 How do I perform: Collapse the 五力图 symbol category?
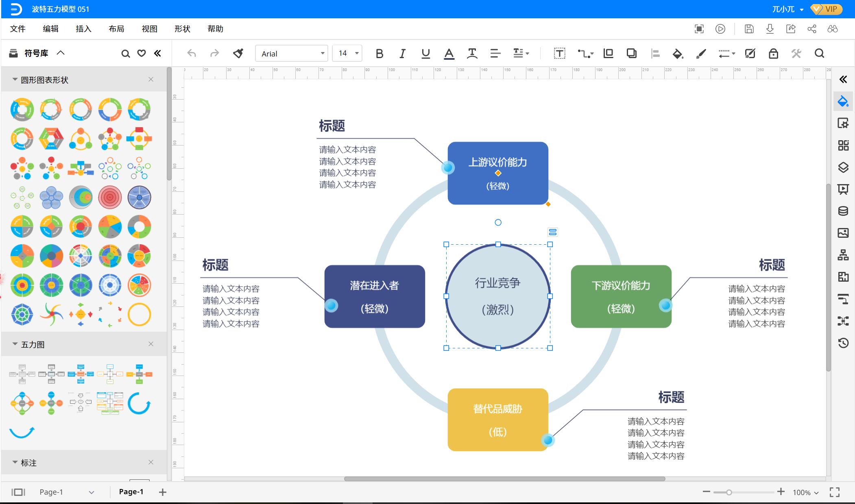(x=15, y=344)
